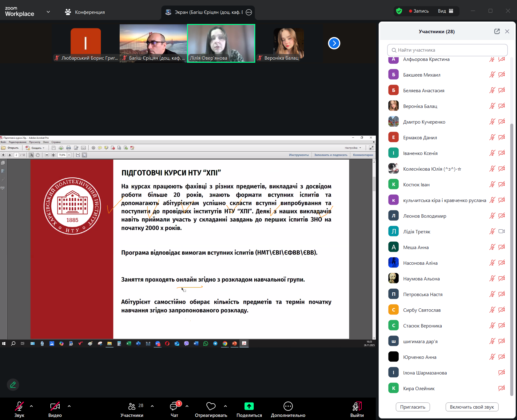The image size is (517, 420).
Task: Start camera with Видео button
Action: tap(55, 410)
